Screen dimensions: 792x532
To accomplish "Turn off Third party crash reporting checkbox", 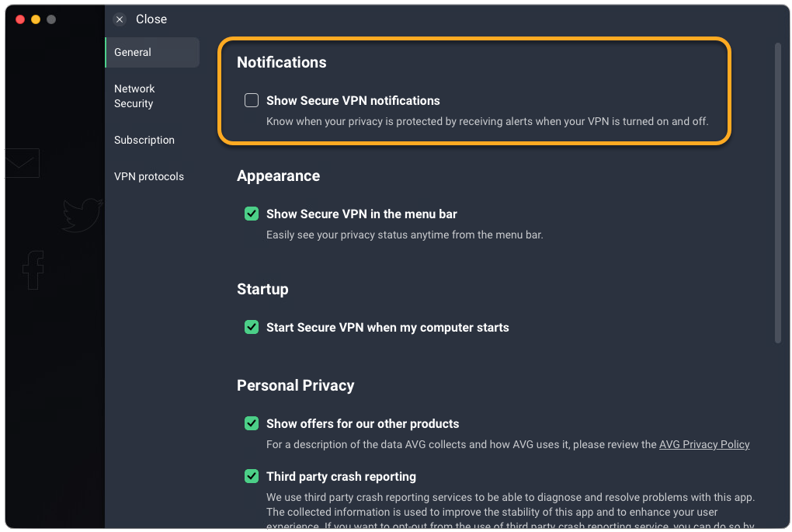I will tap(252, 476).
